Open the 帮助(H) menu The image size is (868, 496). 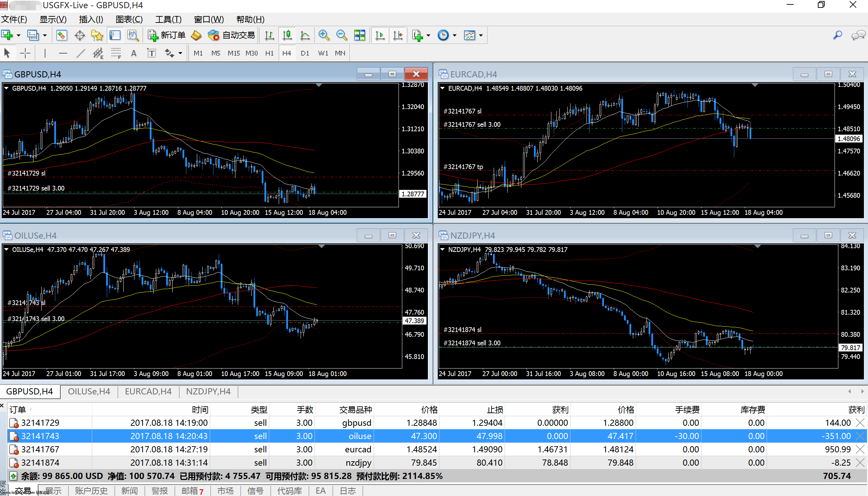pos(250,19)
